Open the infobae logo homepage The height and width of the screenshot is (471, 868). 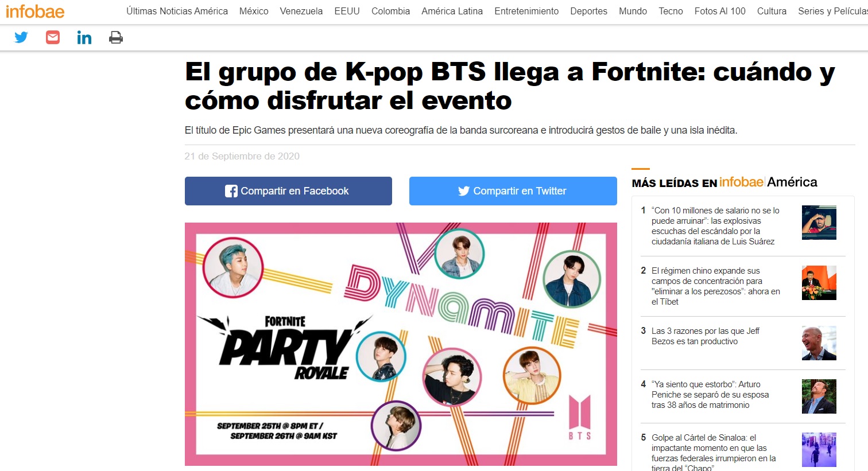[x=35, y=11]
